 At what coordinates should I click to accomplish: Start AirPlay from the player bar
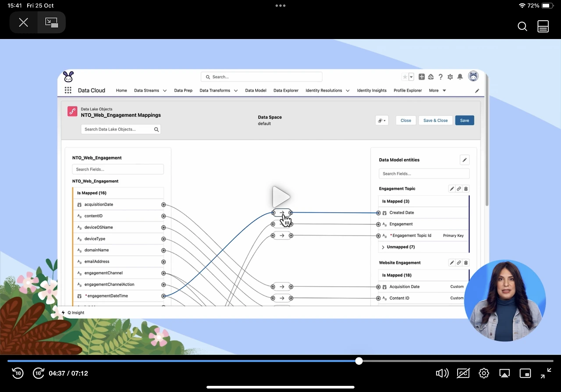504,373
